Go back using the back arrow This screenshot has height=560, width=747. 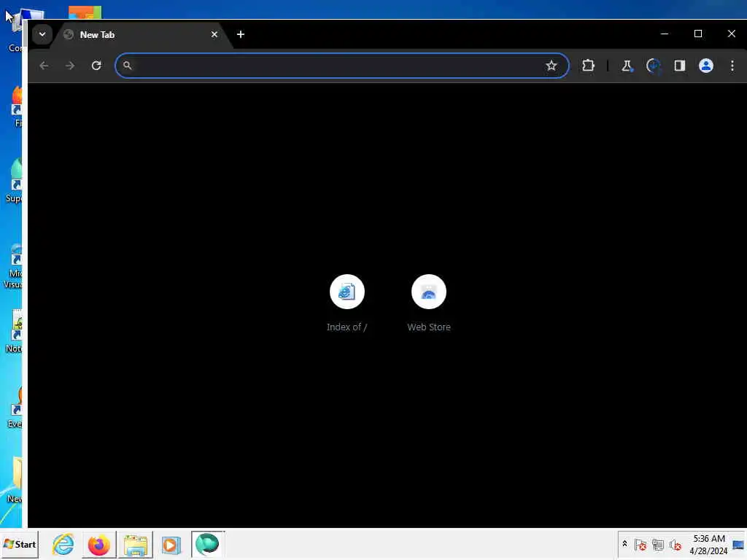44,66
